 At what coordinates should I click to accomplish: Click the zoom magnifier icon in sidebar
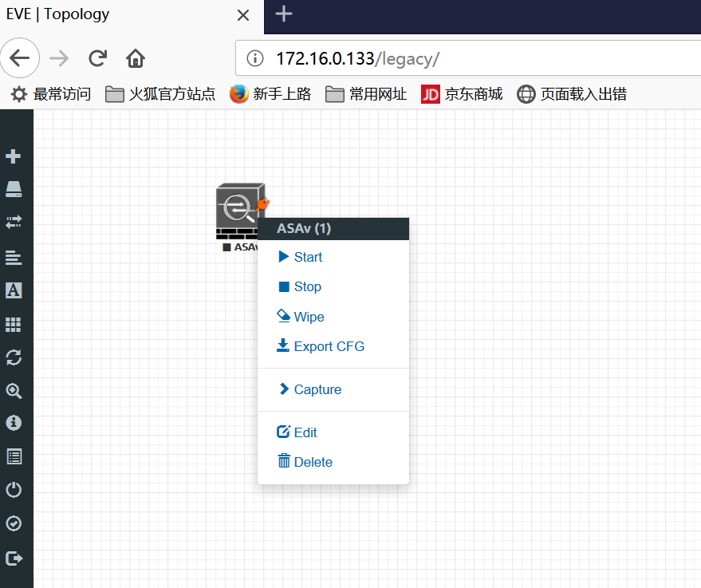click(x=14, y=391)
